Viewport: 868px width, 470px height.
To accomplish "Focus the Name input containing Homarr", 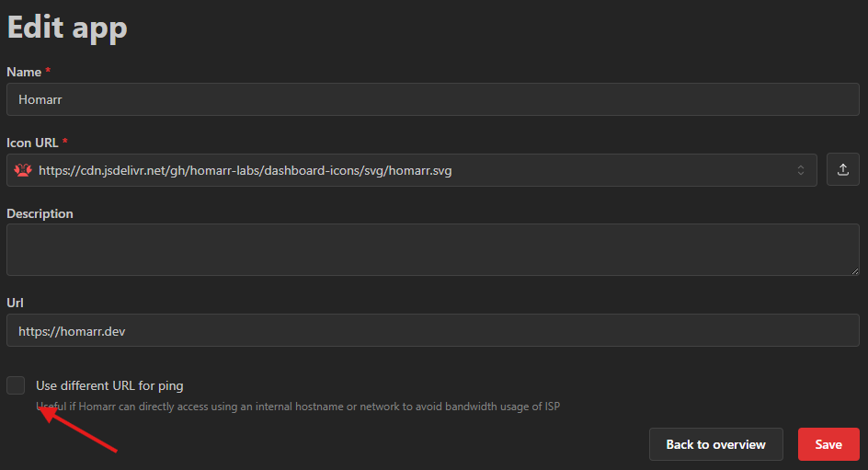I will pos(432,99).
